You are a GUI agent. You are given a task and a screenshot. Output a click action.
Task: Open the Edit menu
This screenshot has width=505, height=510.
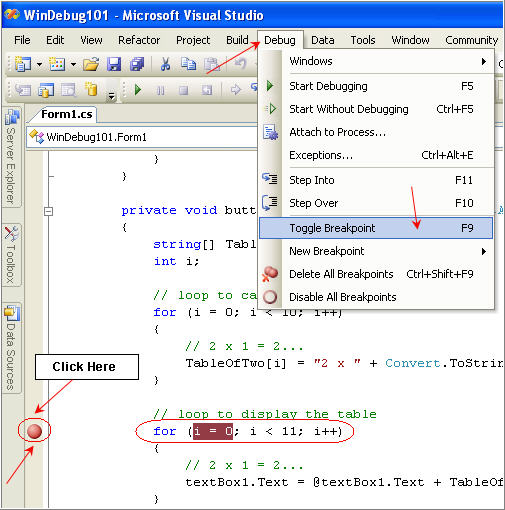[55, 40]
